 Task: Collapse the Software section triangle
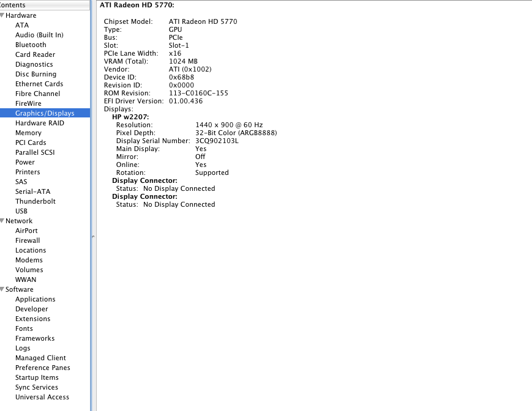[x=2, y=289]
